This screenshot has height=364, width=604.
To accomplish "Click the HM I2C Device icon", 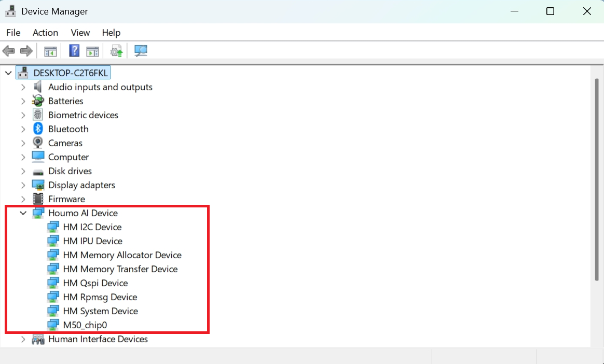I will (53, 227).
